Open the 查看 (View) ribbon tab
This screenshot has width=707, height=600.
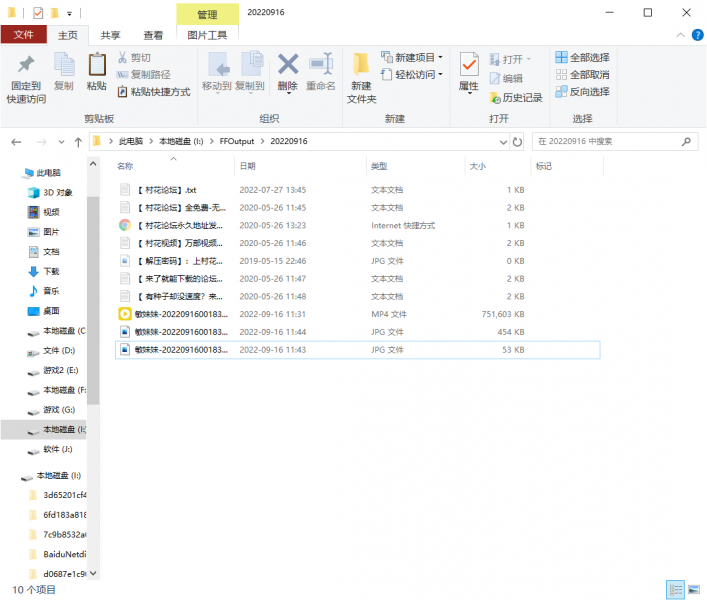(x=153, y=34)
